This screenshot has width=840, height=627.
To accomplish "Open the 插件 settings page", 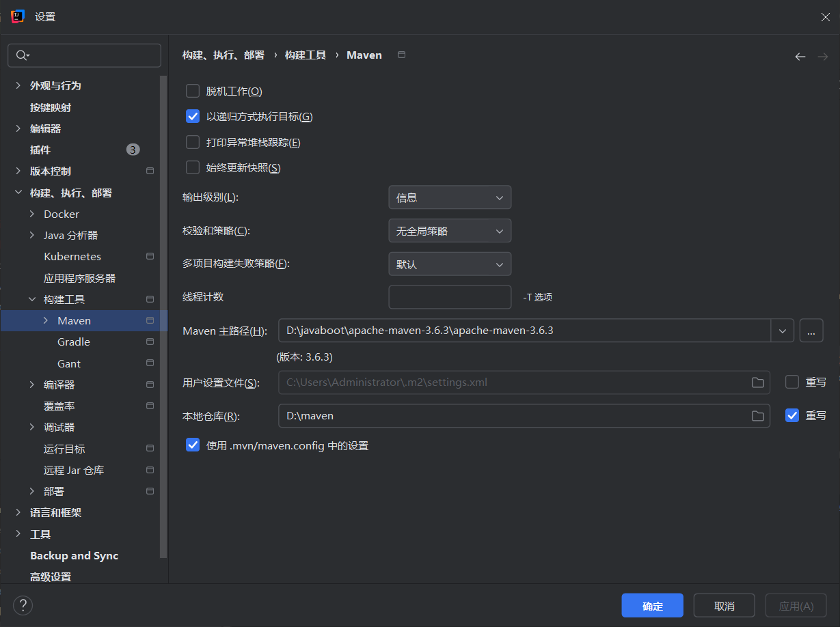I will point(40,150).
